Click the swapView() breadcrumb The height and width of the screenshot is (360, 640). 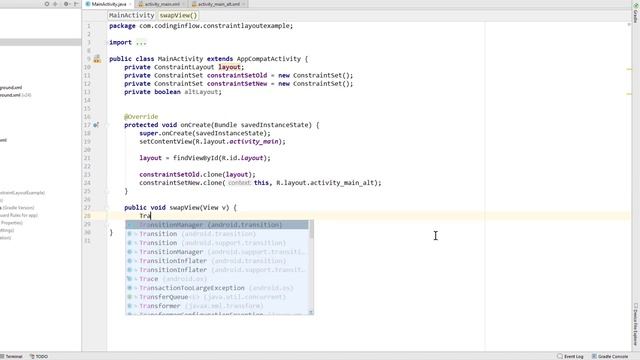click(x=178, y=15)
